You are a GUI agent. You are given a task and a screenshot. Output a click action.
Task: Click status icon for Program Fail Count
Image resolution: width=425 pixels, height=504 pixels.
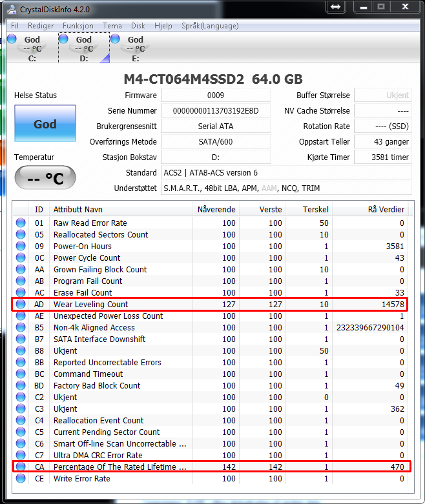(21, 281)
